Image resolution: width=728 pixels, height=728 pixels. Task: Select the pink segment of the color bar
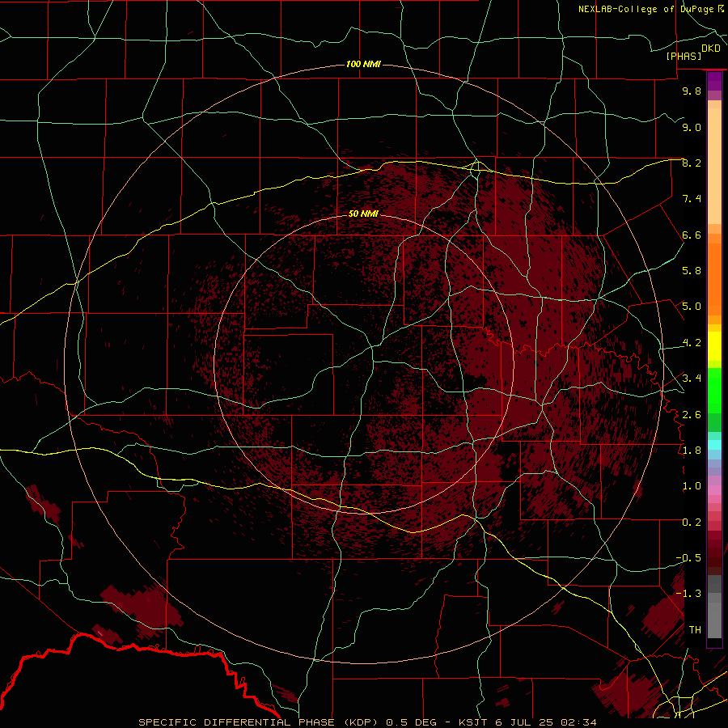click(x=714, y=490)
